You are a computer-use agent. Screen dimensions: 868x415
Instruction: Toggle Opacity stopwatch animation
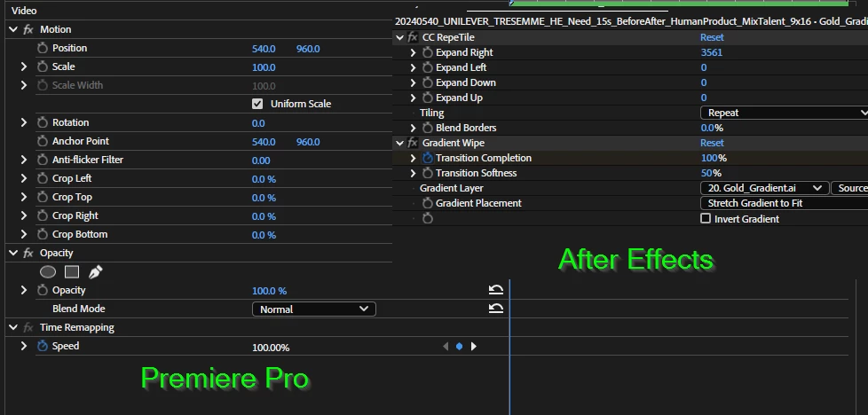[43, 291]
